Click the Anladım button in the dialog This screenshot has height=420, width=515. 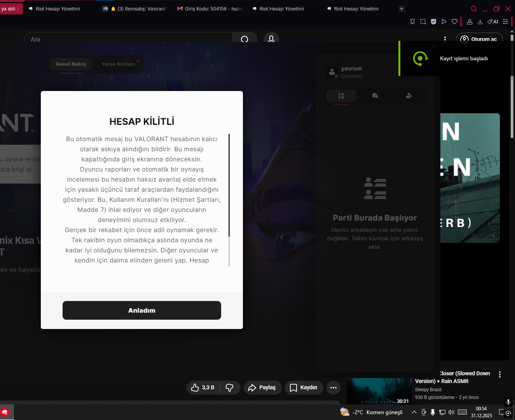(142, 310)
